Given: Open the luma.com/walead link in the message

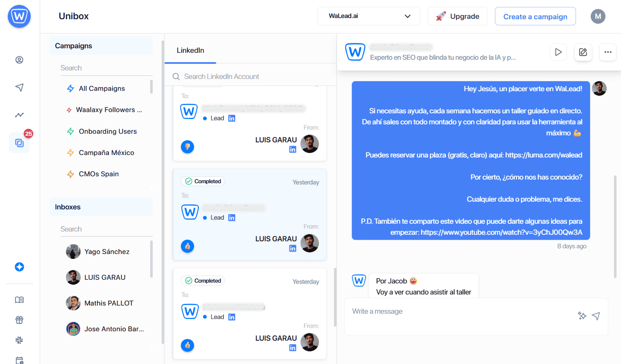Looking at the screenshot, I should (x=544, y=155).
